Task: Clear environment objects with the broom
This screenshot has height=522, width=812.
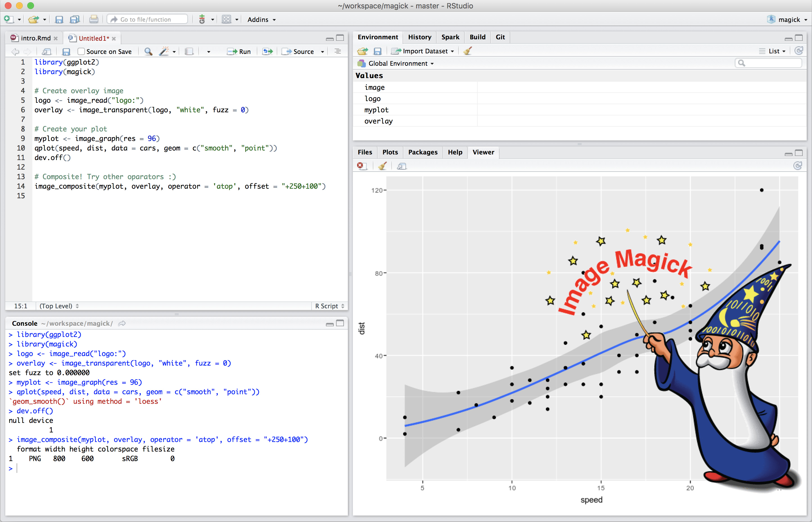Action: [468, 51]
